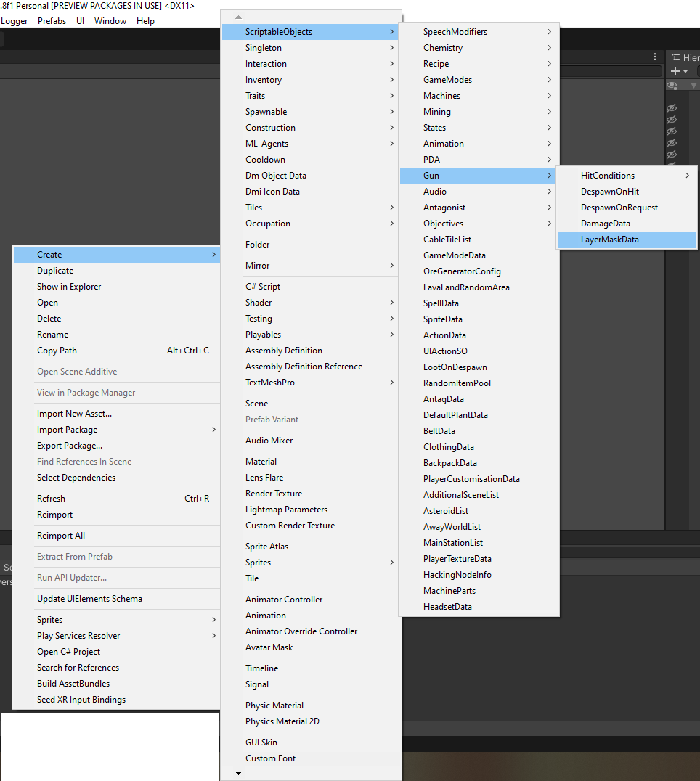Screen dimensions: 700x781
Task: Click Import New Asset...
Action: tap(117, 414)
